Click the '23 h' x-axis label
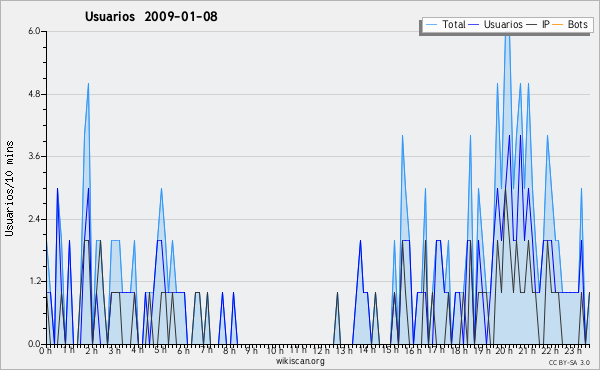Image resolution: width=600 pixels, height=370 pixels. 573,350
